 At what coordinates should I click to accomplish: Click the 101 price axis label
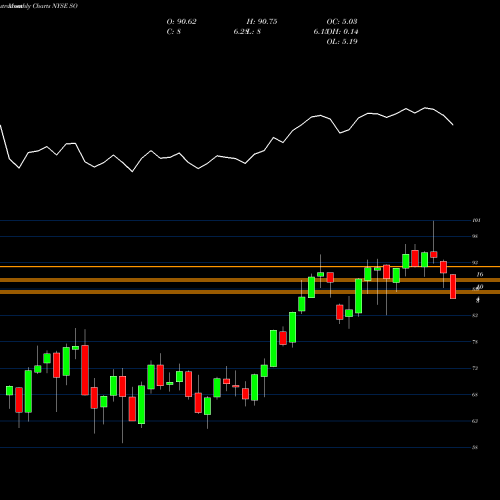pyautogui.click(x=476, y=220)
